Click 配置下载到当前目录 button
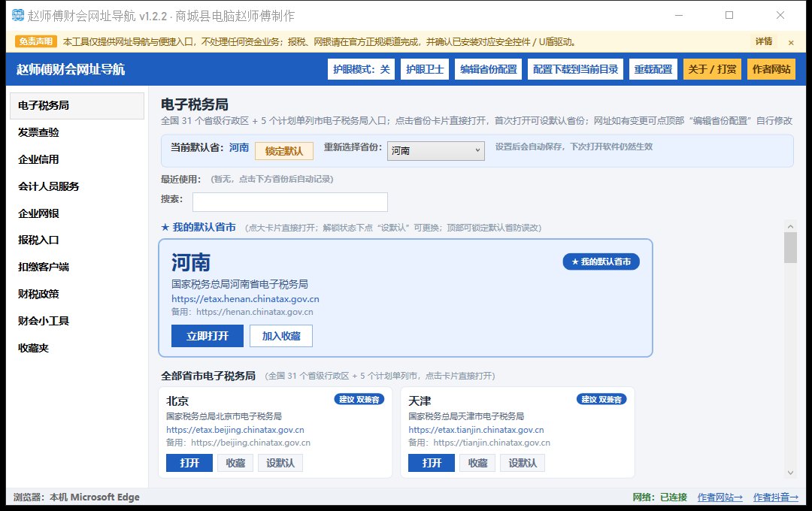Image resolution: width=812 pixels, height=511 pixels. pyautogui.click(x=575, y=69)
